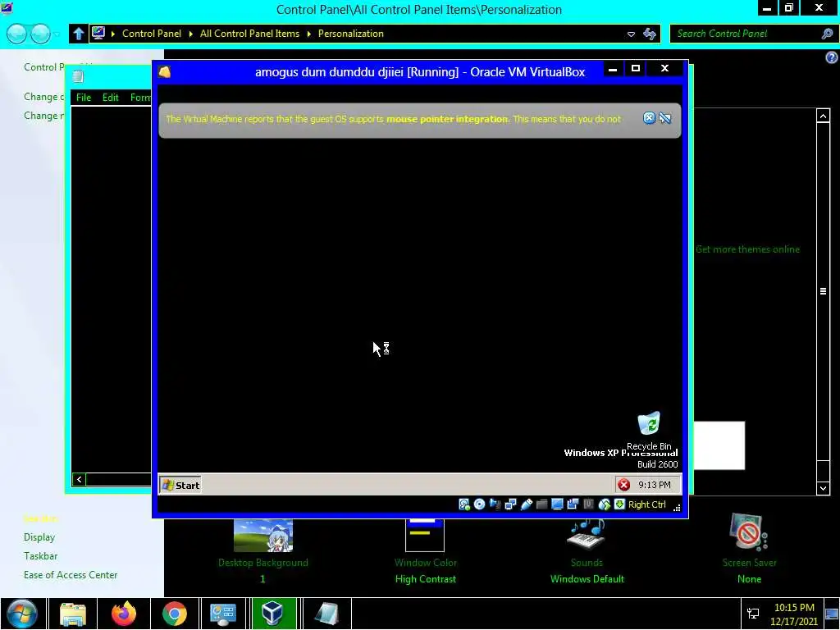840x630 pixels.
Task: Open Desktop Background settings thumbnail
Action: click(x=263, y=535)
